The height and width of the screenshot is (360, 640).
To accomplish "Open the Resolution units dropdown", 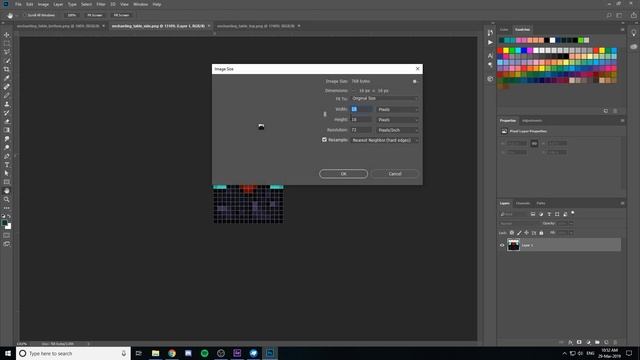I will [x=398, y=130].
